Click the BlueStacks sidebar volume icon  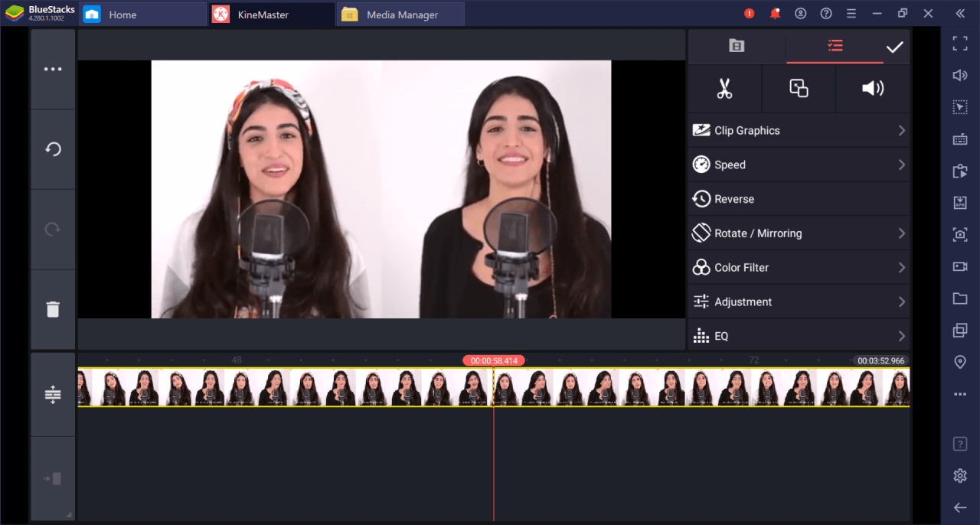[960, 75]
